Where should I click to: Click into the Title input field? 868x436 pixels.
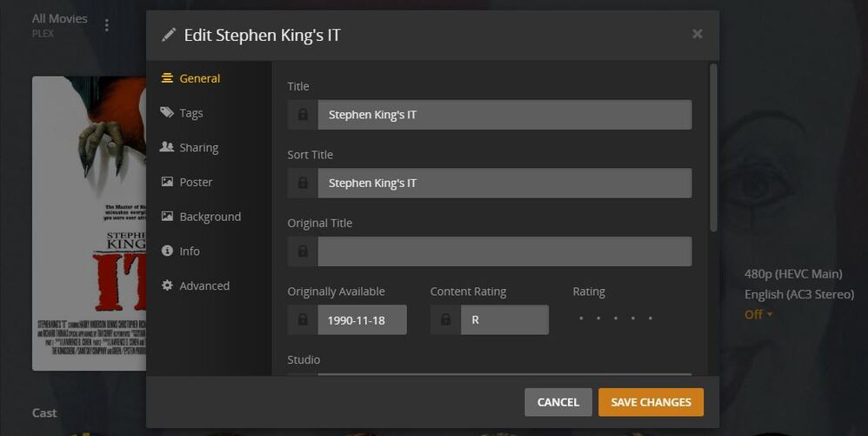[504, 115]
